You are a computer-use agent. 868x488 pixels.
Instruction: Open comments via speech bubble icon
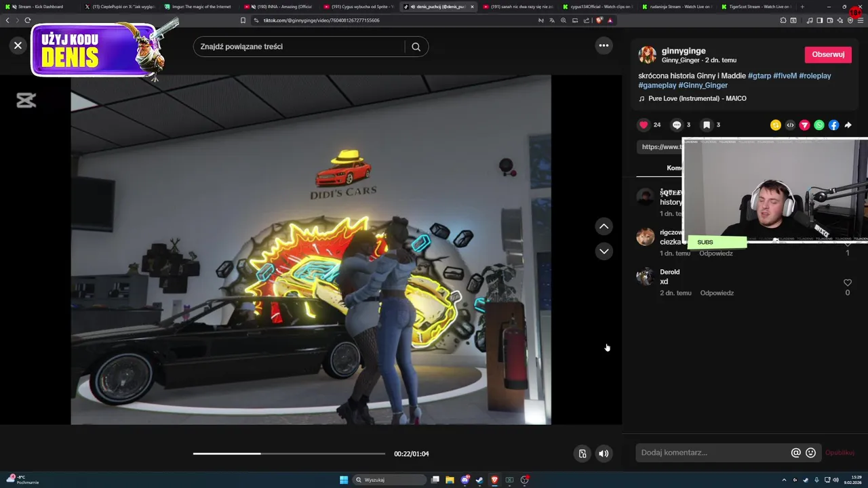pos(677,125)
